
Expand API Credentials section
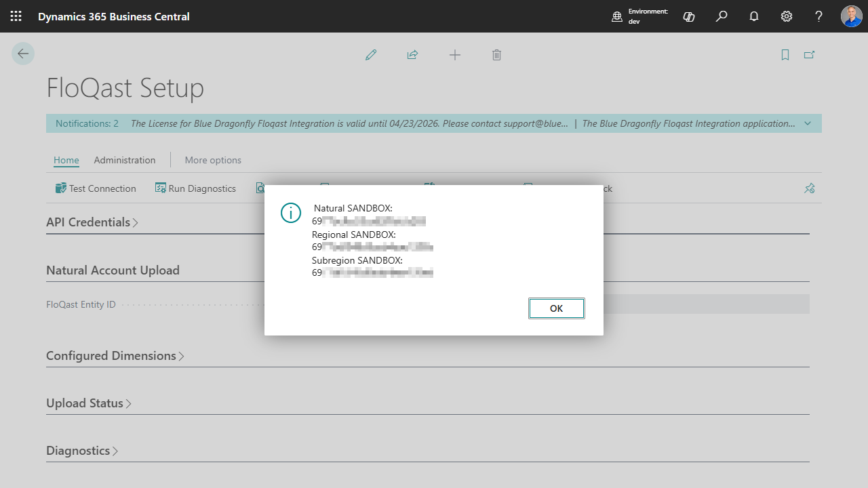pyautogui.click(x=92, y=222)
